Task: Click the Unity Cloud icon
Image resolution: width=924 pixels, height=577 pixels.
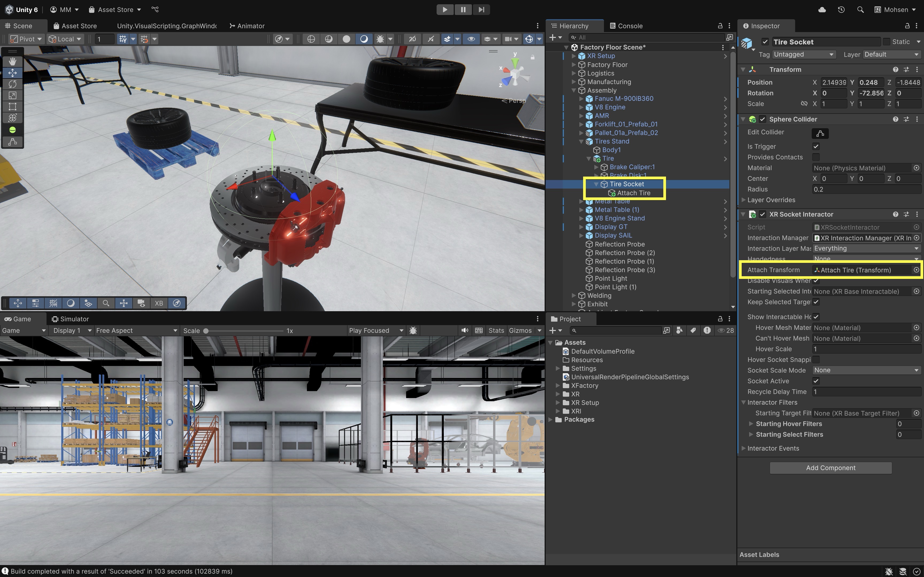Action: [822, 10]
